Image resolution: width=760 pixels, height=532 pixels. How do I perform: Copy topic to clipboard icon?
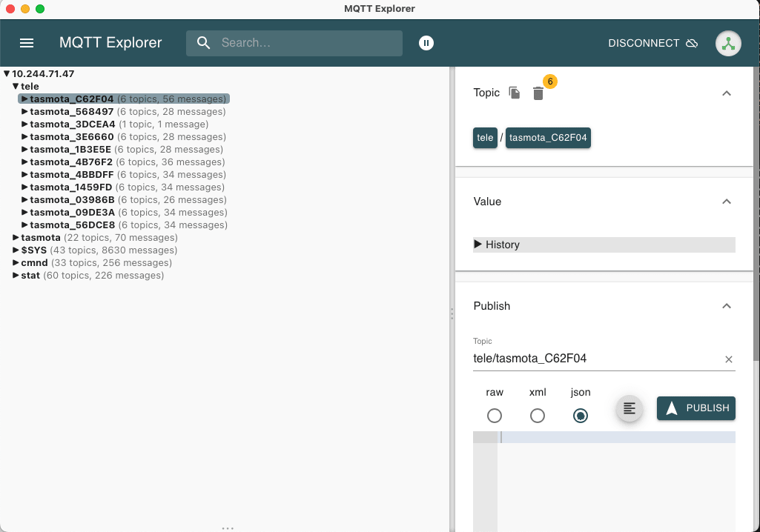click(x=515, y=93)
